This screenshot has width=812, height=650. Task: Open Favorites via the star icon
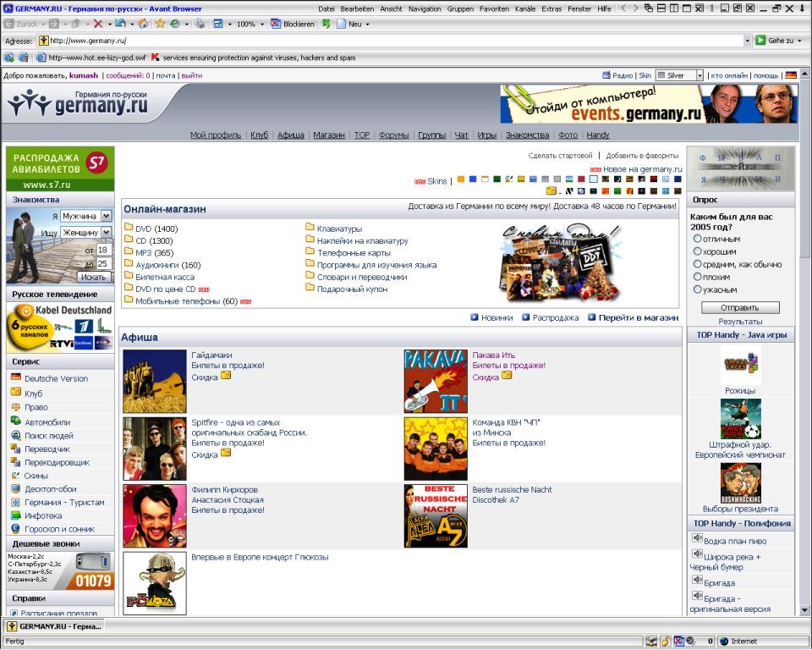pos(161,24)
